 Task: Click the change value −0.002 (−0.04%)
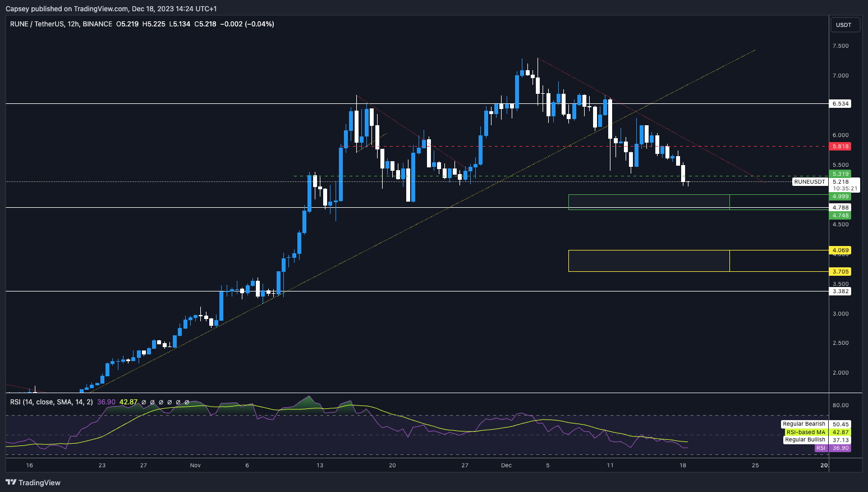click(247, 24)
